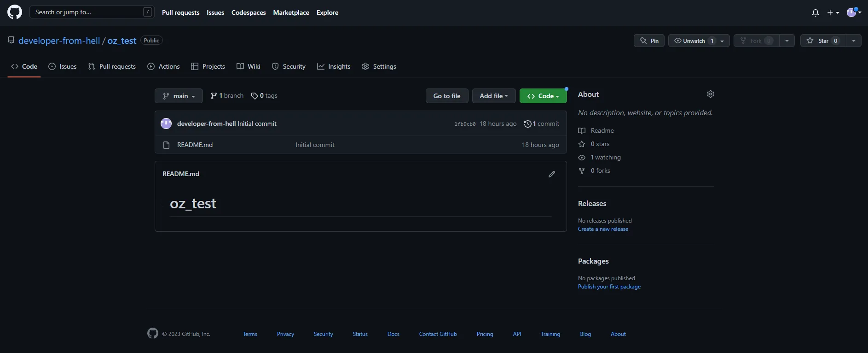Open footer Docs link
The height and width of the screenshot is (353, 868).
coord(393,334)
